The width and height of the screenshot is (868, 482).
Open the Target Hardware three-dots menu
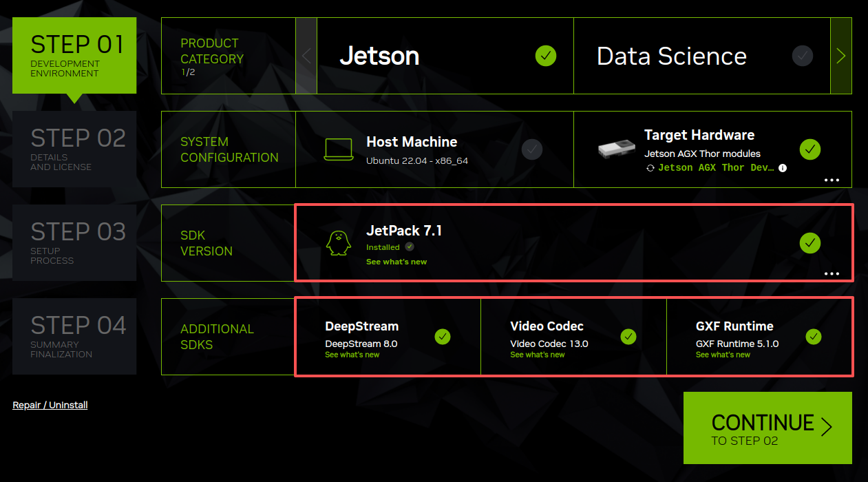click(x=832, y=180)
